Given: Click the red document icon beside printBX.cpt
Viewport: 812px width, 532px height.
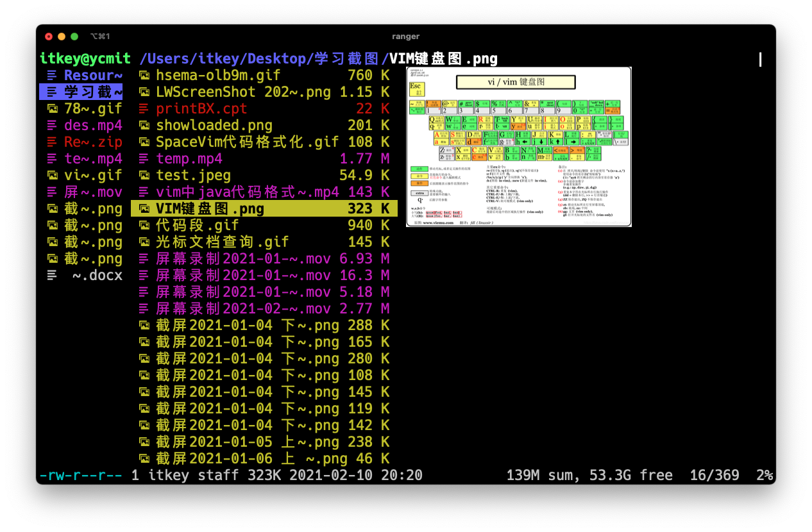Looking at the screenshot, I should point(144,109).
